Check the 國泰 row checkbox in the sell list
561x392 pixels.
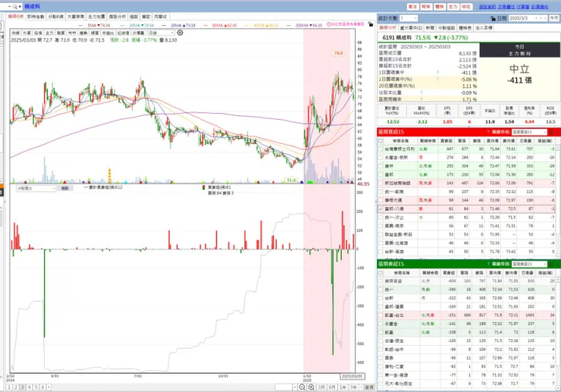point(381,358)
